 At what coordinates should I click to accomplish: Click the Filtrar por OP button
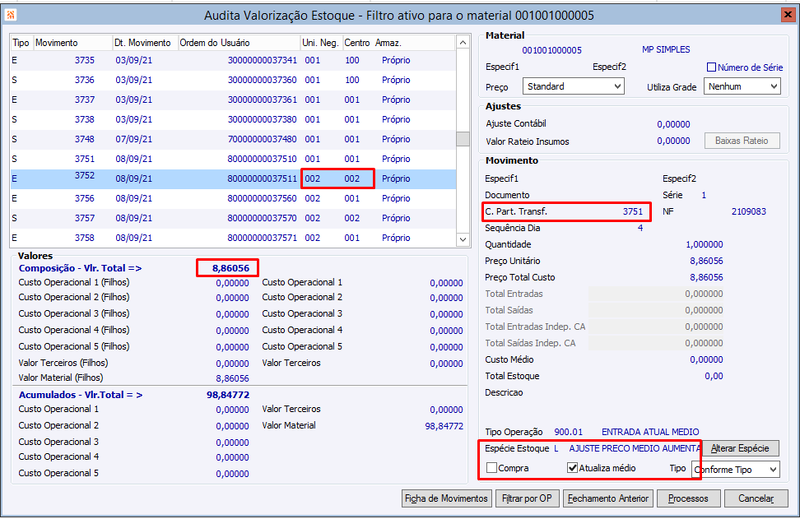pos(527,498)
